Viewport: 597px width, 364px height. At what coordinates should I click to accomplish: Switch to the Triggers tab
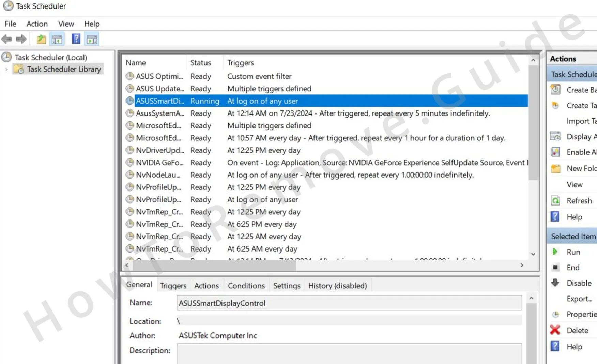pyautogui.click(x=173, y=286)
